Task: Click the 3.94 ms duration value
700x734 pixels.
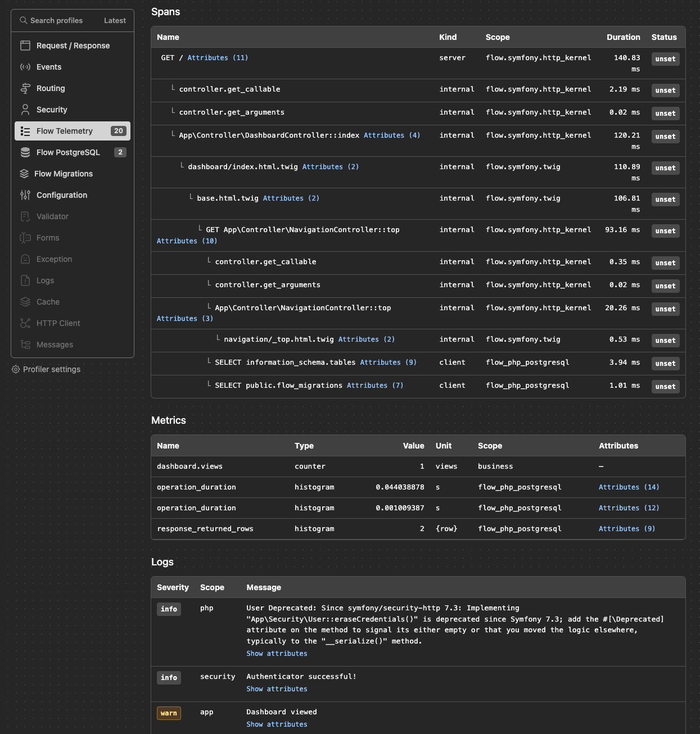Action: pyautogui.click(x=625, y=363)
